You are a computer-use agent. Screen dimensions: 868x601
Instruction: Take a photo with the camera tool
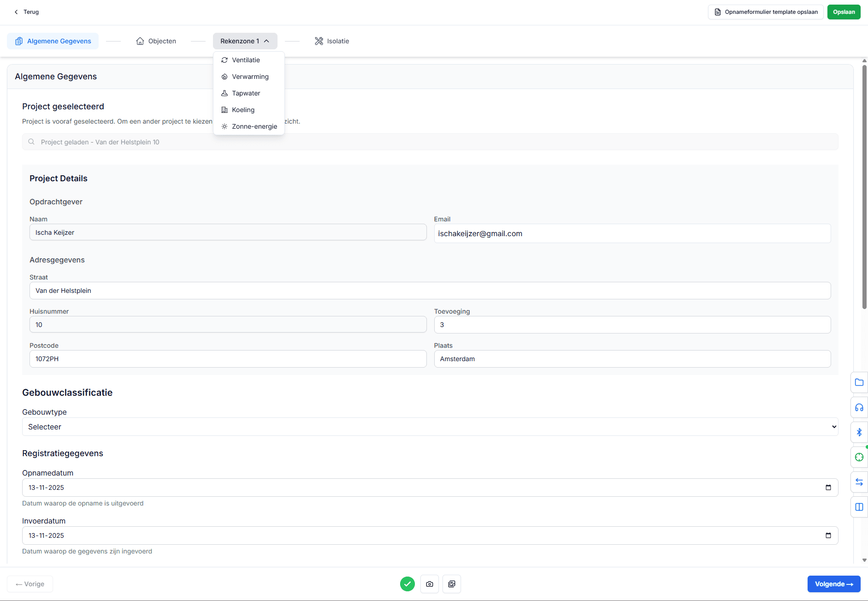tap(429, 583)
